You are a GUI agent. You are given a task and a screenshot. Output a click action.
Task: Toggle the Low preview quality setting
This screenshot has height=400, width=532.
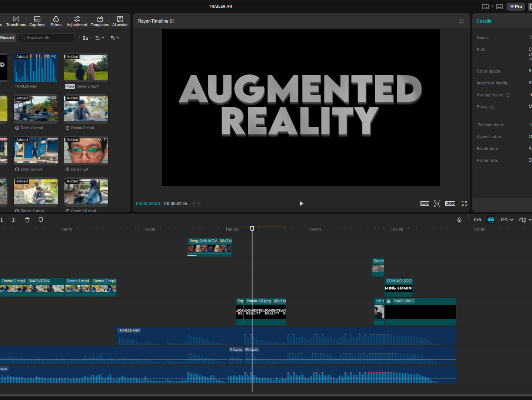pos(425,204)
